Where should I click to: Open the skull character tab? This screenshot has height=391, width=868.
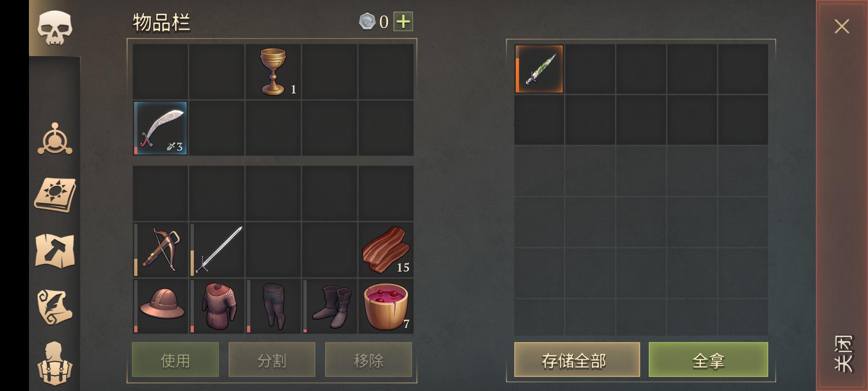click(55, 28)
